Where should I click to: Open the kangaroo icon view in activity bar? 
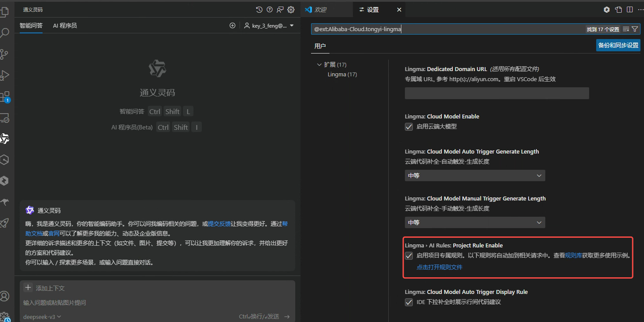point(4,202)
